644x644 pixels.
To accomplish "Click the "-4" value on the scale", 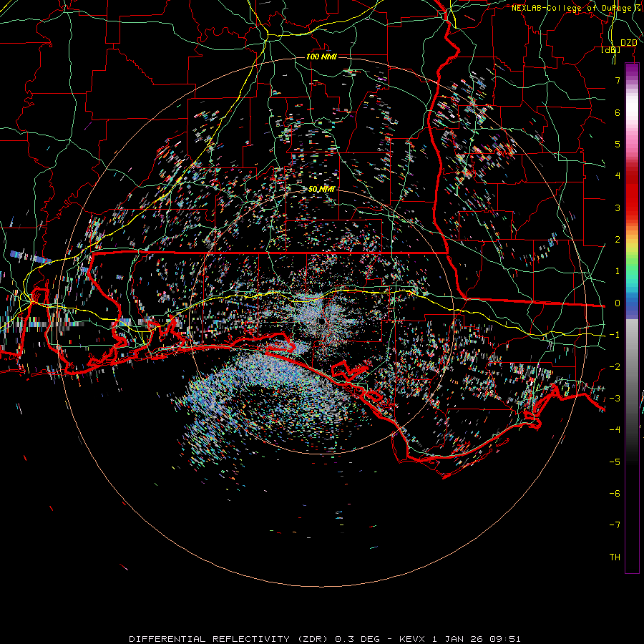I will (615, 430).
